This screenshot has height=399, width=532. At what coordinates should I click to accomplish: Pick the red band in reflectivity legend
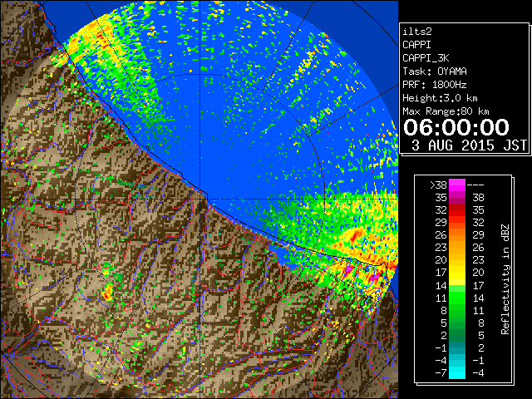[457, 209]
